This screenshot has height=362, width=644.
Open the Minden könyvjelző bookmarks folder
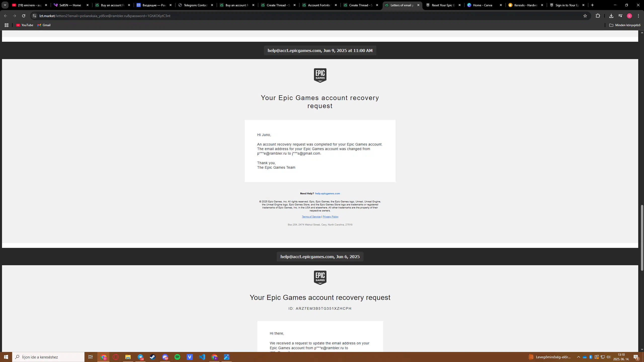point(625,25)
